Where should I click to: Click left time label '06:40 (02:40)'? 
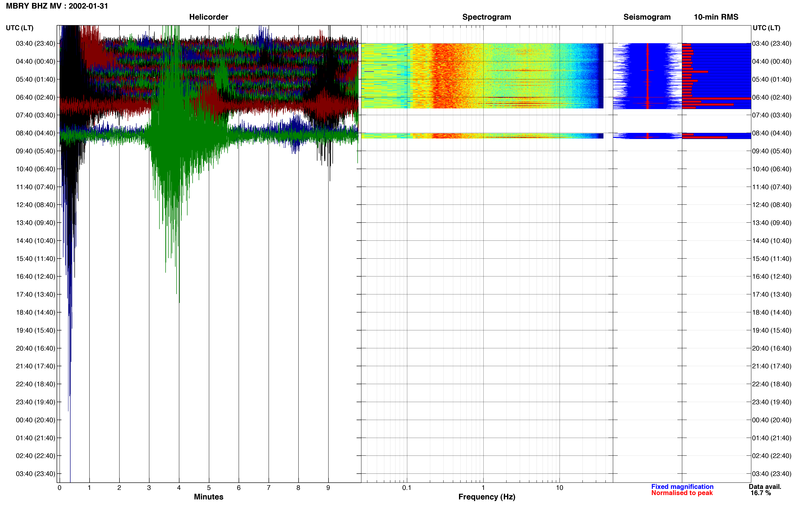click(x=36, y=97)
